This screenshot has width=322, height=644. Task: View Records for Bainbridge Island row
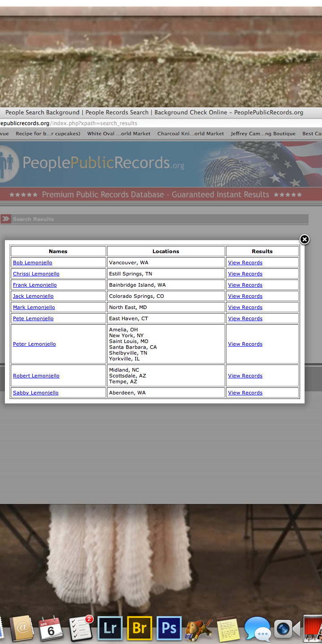pyautogui.click(x=245, y=285)
